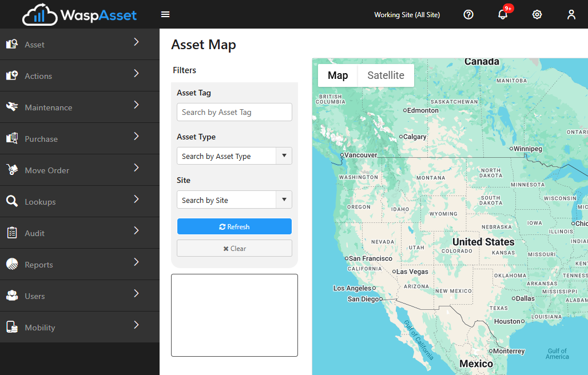588x375 pixels.
Task: Click the WaspAsset cloud logo
Action: [x=79, y=15]
